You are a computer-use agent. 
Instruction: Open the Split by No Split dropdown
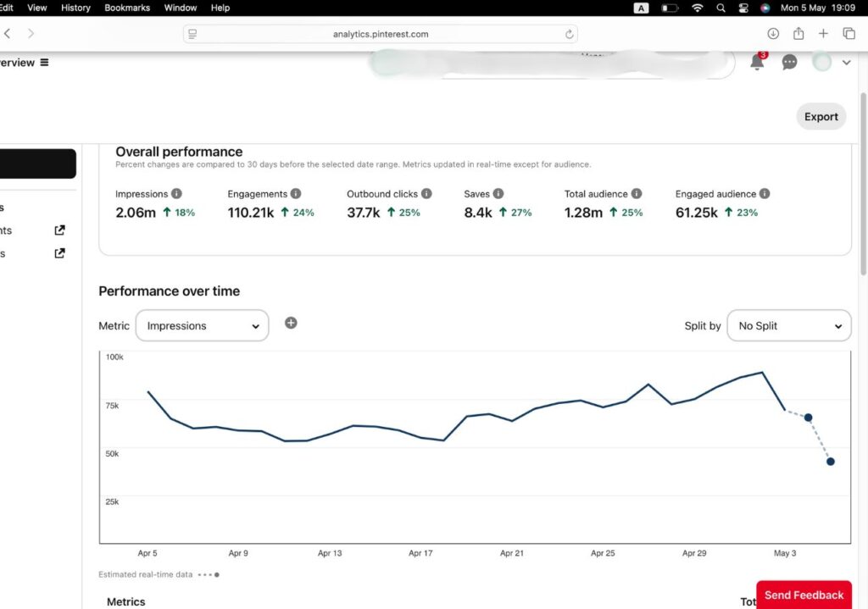click(x=789, y=325)
